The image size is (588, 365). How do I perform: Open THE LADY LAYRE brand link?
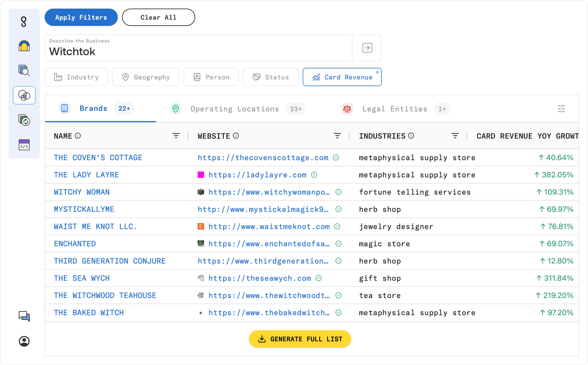(x=86, y=175)
